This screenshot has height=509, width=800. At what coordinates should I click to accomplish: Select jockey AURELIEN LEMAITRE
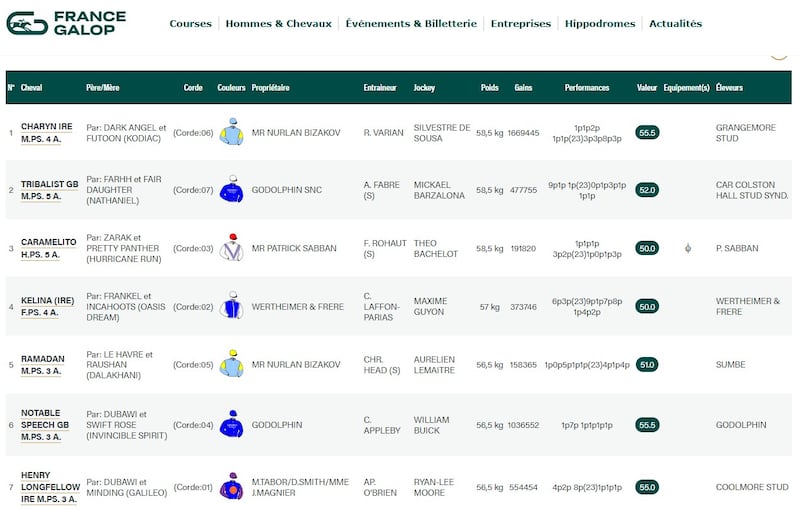434,365
